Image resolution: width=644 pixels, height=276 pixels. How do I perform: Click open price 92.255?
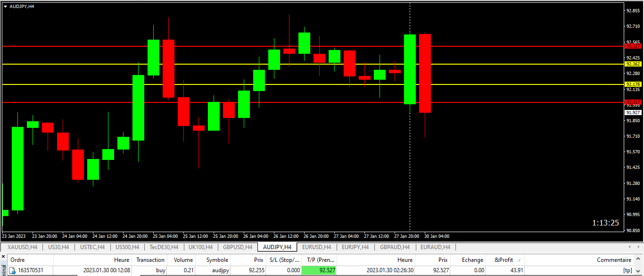[x=255, y=270]
